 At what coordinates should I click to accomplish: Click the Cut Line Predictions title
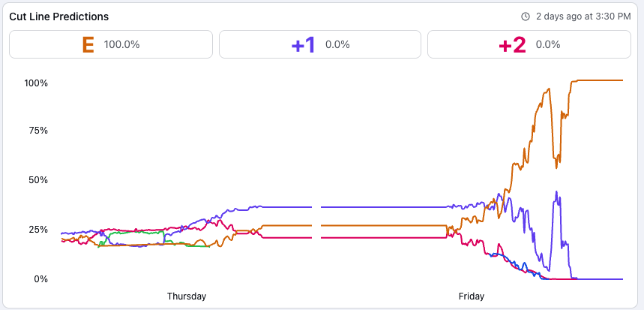(58, 16)
